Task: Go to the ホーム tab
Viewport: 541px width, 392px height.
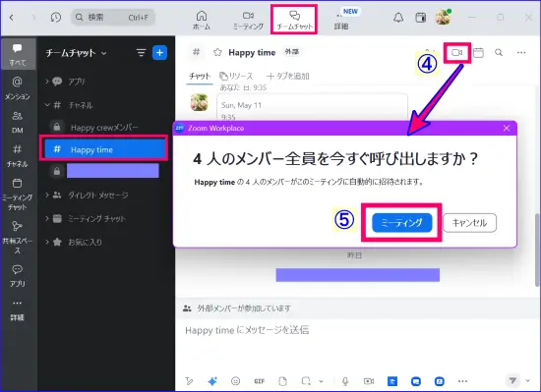Action: [x=202, y=20]
